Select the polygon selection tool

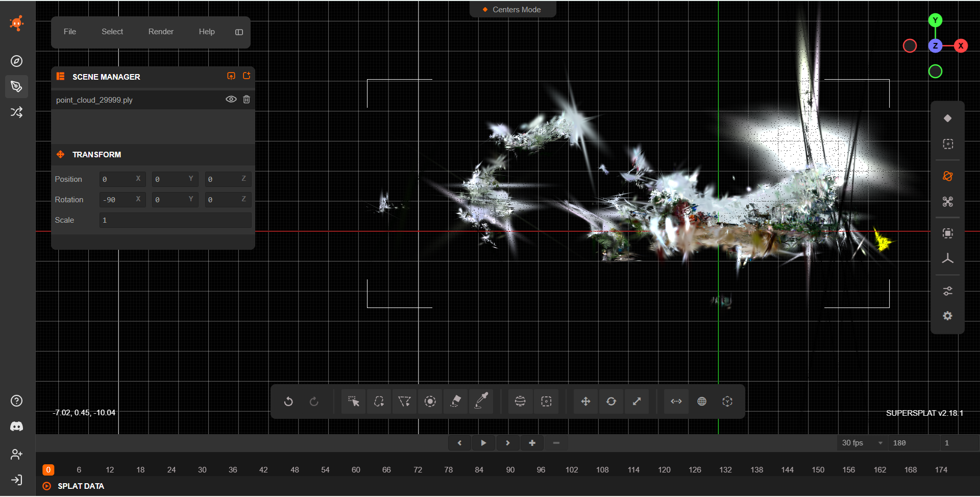[404, 401]
